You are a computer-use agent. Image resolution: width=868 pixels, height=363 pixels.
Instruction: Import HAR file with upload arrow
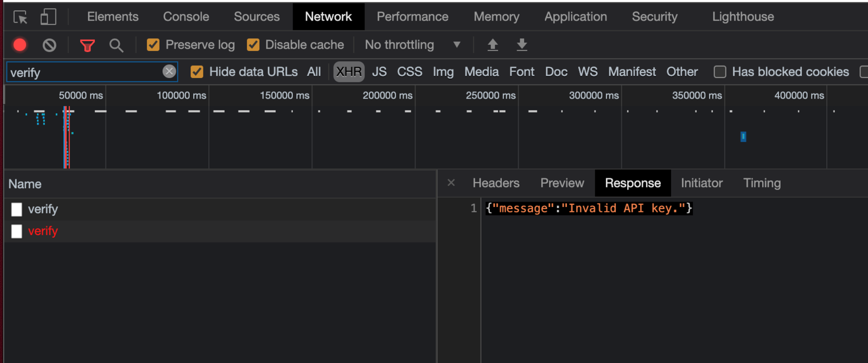493,45
